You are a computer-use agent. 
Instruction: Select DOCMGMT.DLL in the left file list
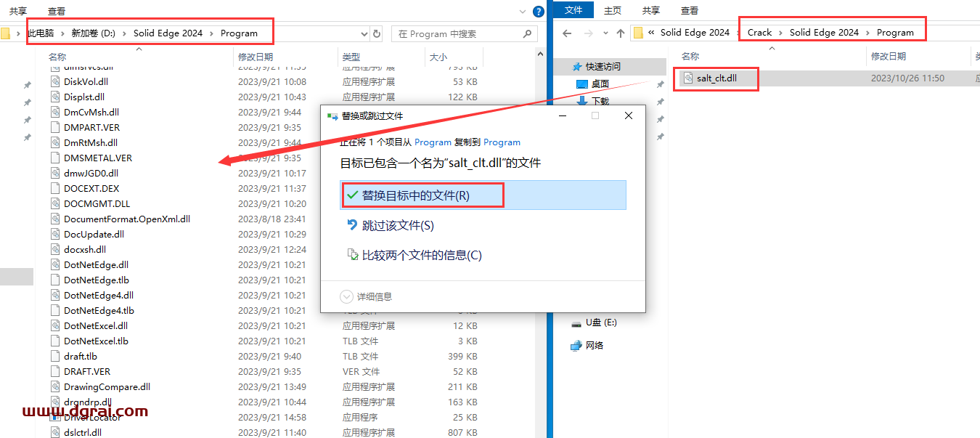pos(97,203)
